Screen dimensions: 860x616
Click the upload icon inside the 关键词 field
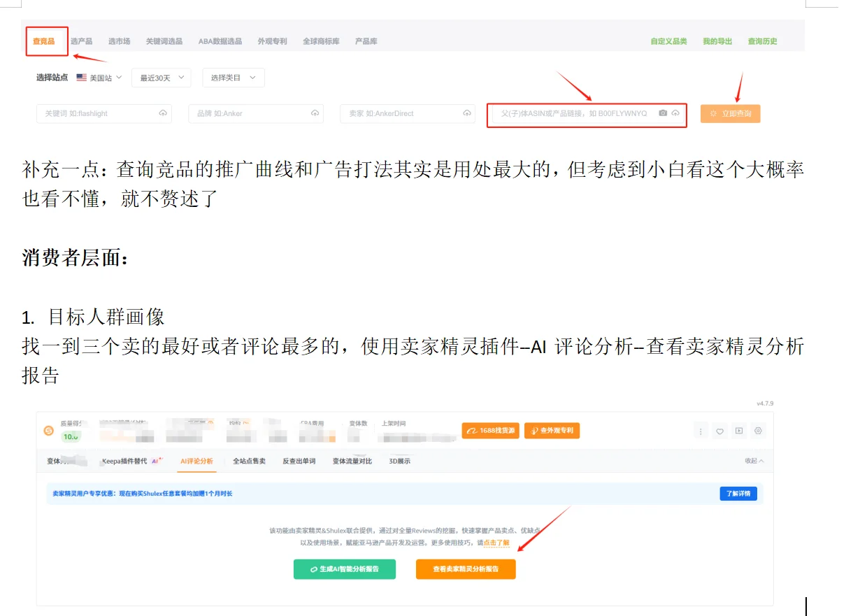[x=162, y=113]
